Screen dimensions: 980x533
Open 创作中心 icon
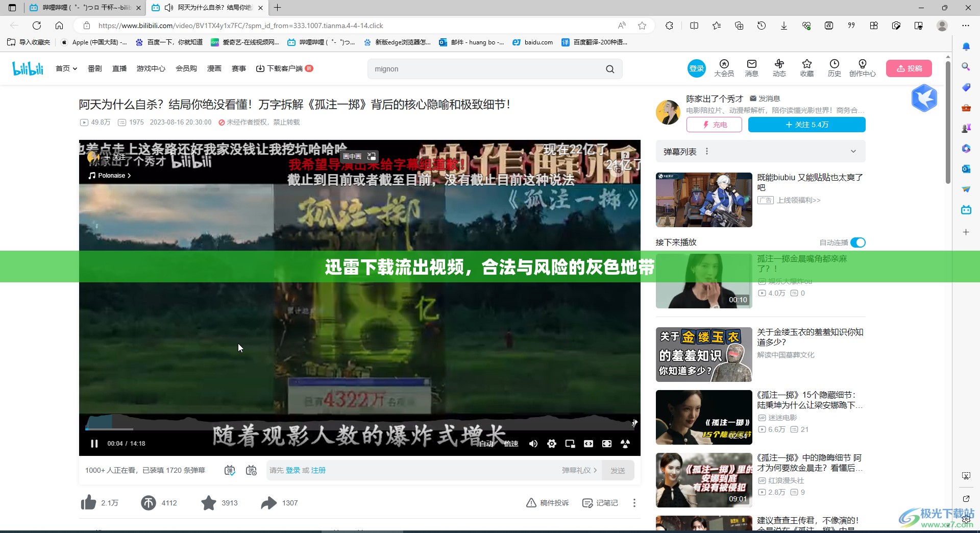[863, 68]
